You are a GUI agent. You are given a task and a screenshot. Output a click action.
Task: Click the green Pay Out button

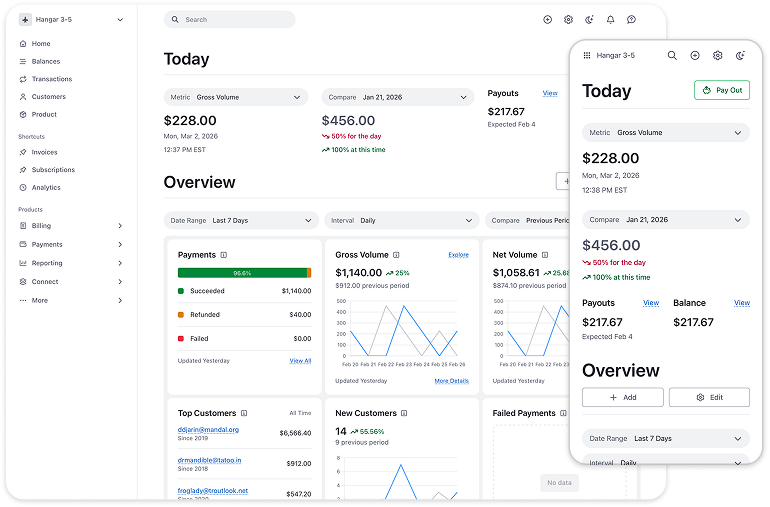point(722,90)
